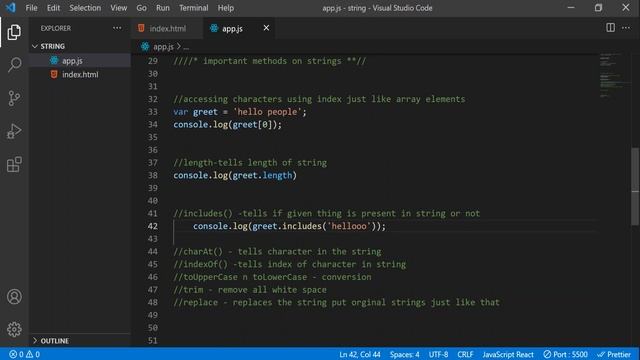Click the VS Code logo icon

[x=10, y=7]
